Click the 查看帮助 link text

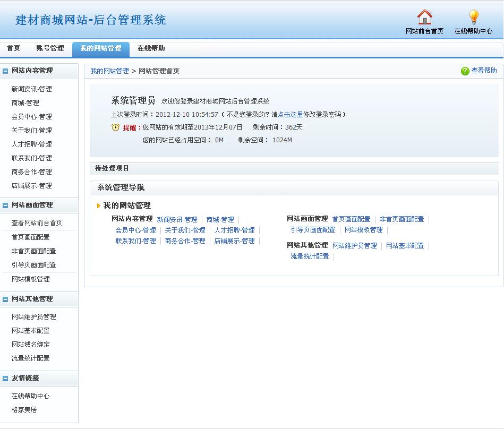click(484, 71)
